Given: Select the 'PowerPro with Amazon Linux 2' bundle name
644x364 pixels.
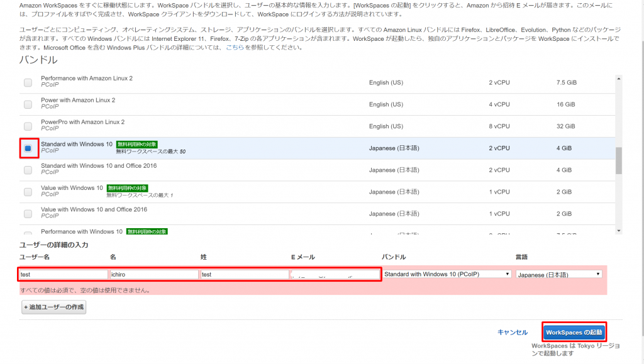Looking at the screenshot, I should point(82,122).
